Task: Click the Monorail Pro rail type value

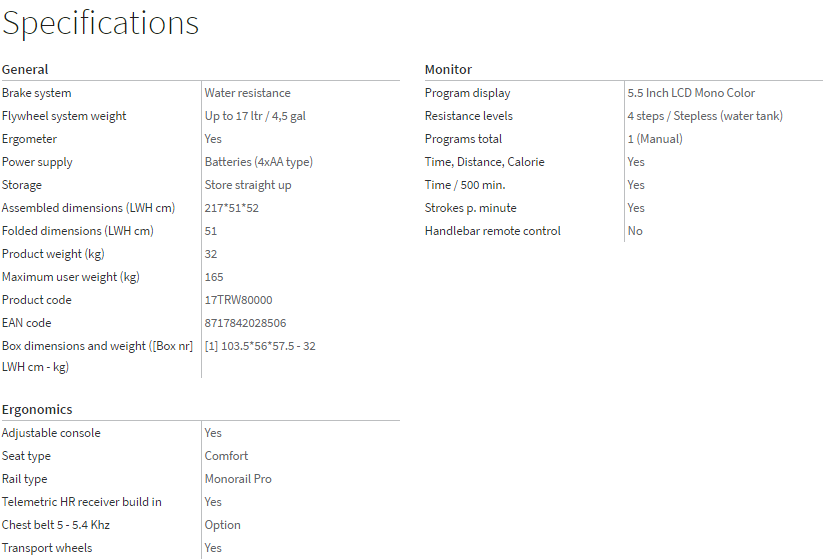Action: coord(238,479)
